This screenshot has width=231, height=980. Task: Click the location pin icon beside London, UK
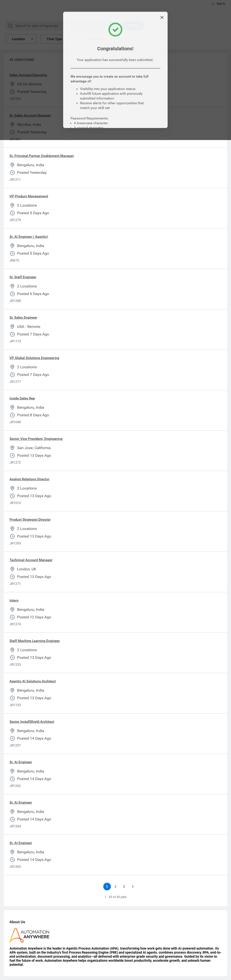click(12, 569)
